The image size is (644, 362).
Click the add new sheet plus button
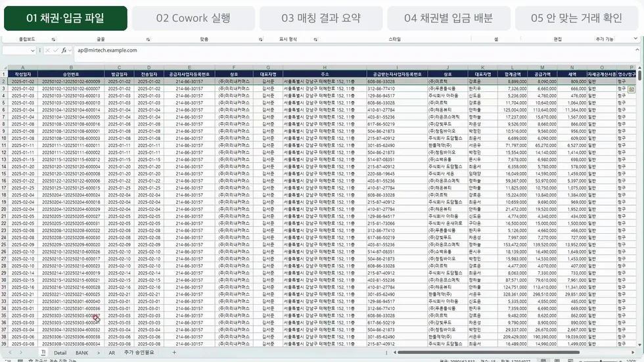(x=174, y=353)
